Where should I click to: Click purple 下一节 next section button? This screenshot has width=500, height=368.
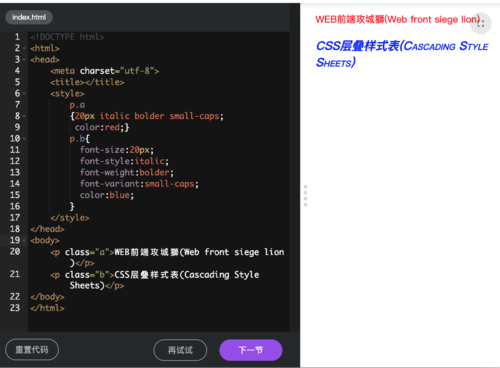tap(251, 350)
